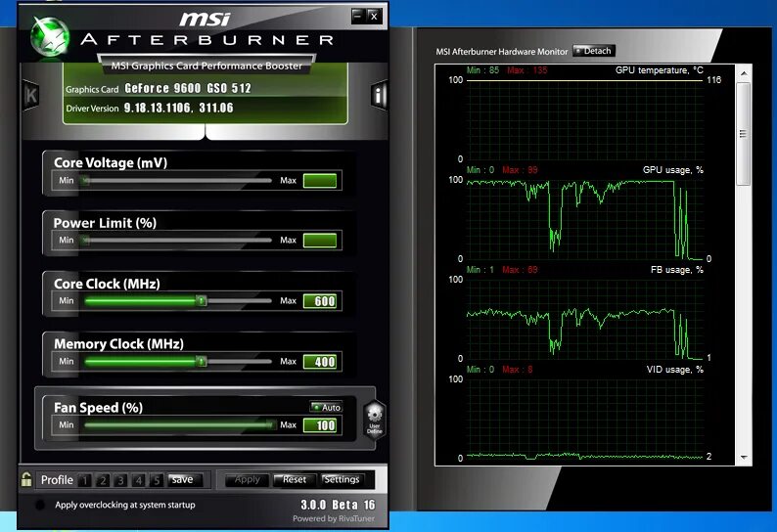Close the Afterburner window
This screenshot has width=777, height=532.
374,16
